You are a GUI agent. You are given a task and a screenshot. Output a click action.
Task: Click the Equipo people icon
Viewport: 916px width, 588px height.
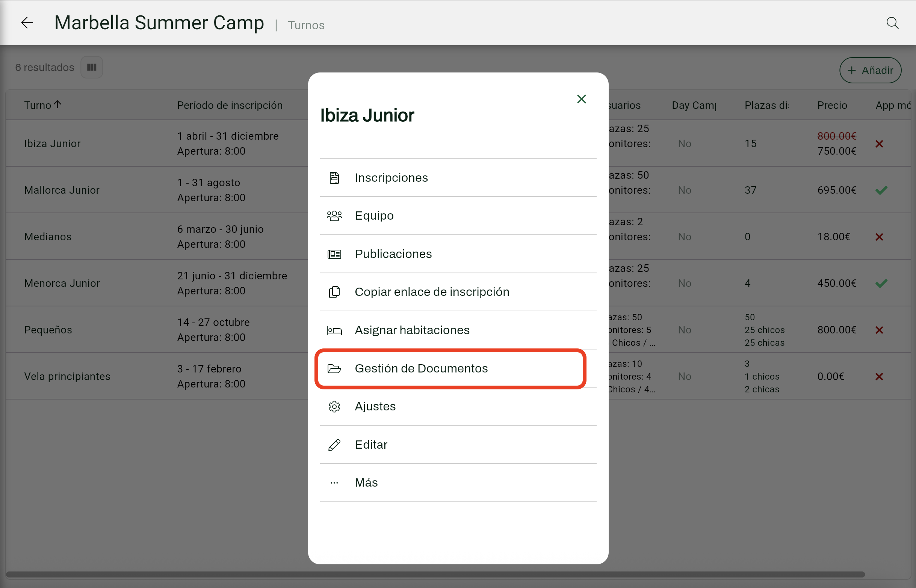(334, 216)
